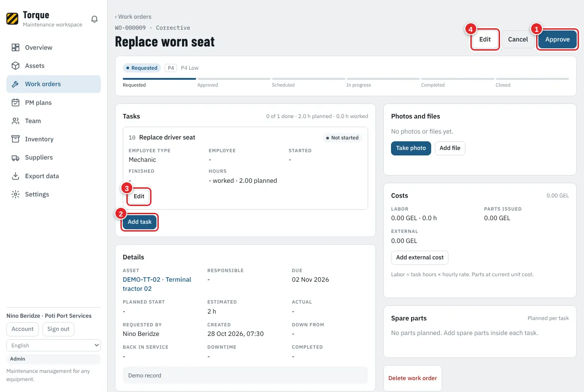
Task: Click the PM plans calendar icon
Action: (x=16, y=103)
